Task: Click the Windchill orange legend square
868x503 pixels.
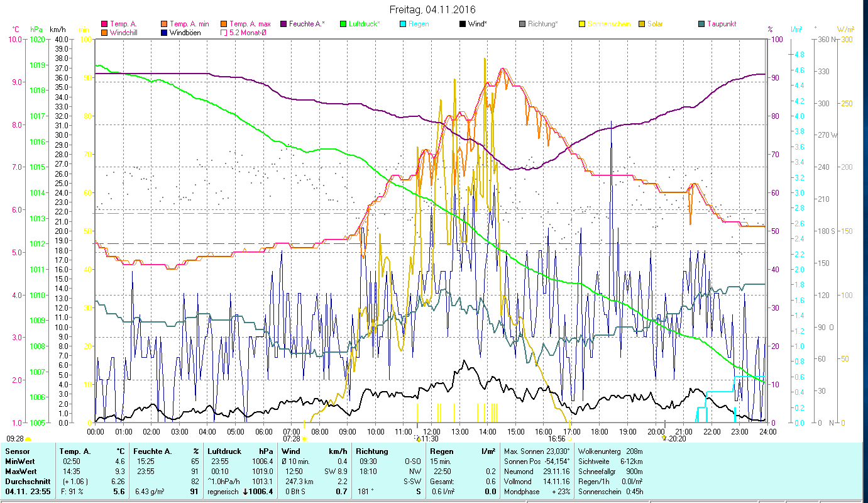Action: [104, 32]
